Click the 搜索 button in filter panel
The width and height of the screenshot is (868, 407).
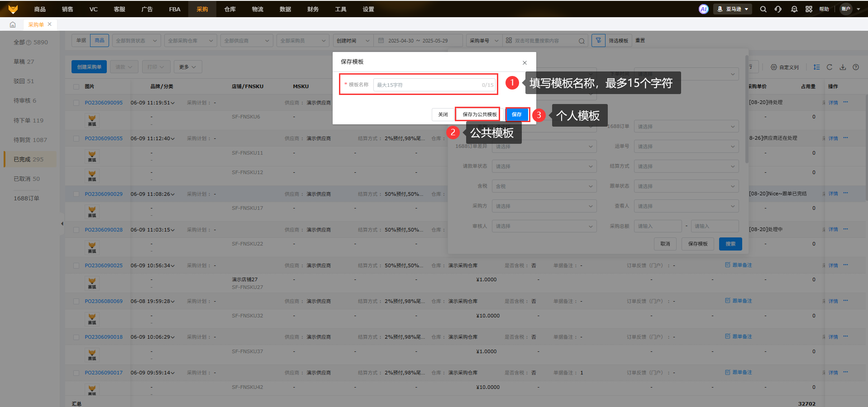click(x=730, y=244)
